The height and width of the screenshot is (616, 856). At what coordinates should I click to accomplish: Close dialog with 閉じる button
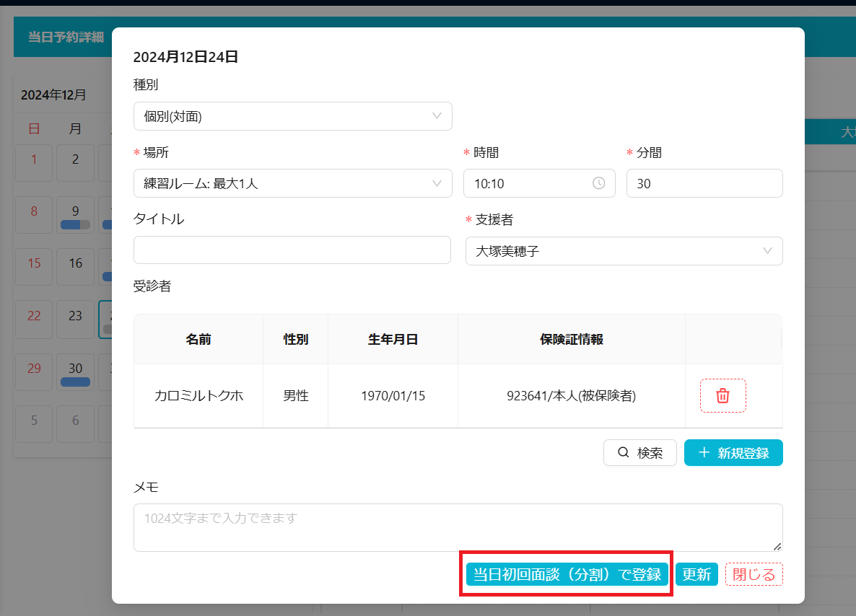click(754, 574)
